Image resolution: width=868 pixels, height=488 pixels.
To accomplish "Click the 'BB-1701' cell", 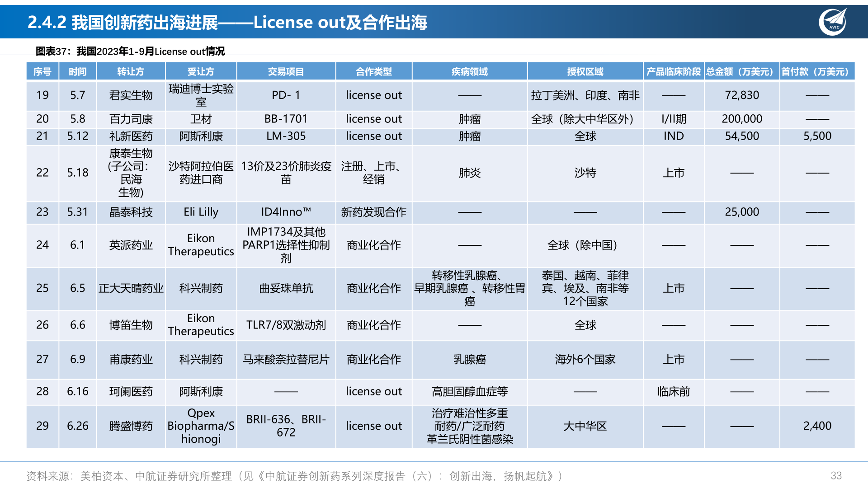I will 286,119.
